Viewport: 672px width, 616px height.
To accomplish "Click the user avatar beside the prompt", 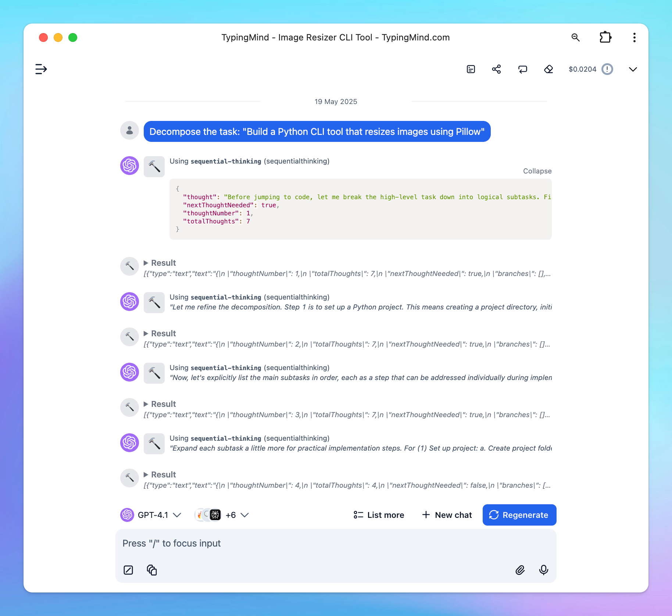I will (129, 130).
